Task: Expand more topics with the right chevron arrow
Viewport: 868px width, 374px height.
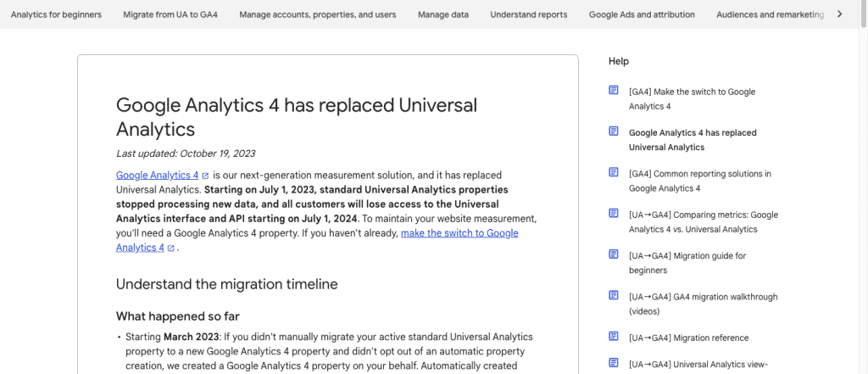Action: pyautogui.click(x=840, y=14)
